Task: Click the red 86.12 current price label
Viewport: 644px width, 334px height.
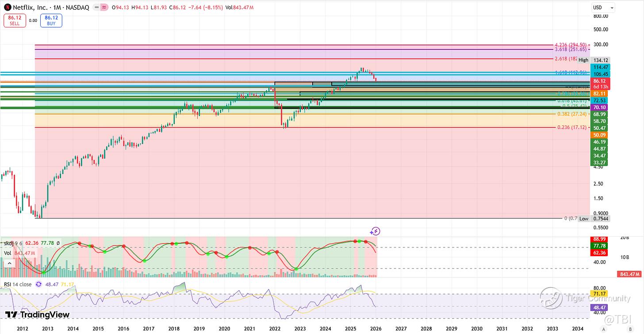Action: pos(599,81)
